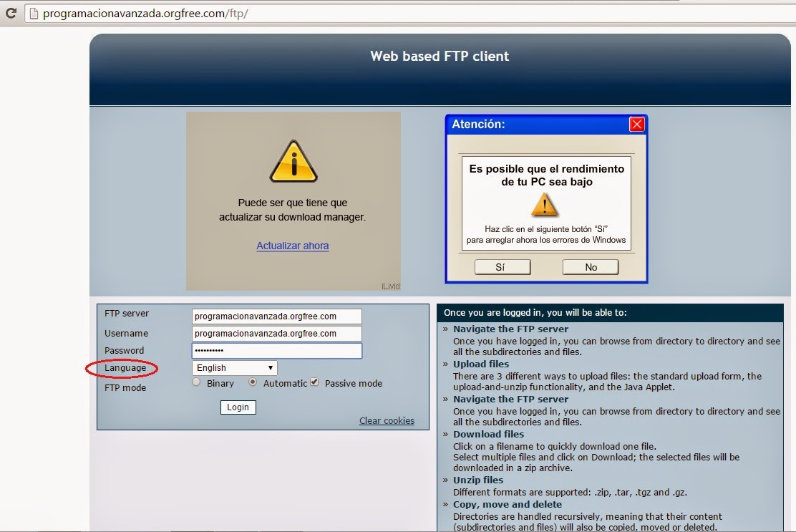Click the Sí button in the popup
The image size is (796, 532).
pyautogui.click(x=502, y=266)
